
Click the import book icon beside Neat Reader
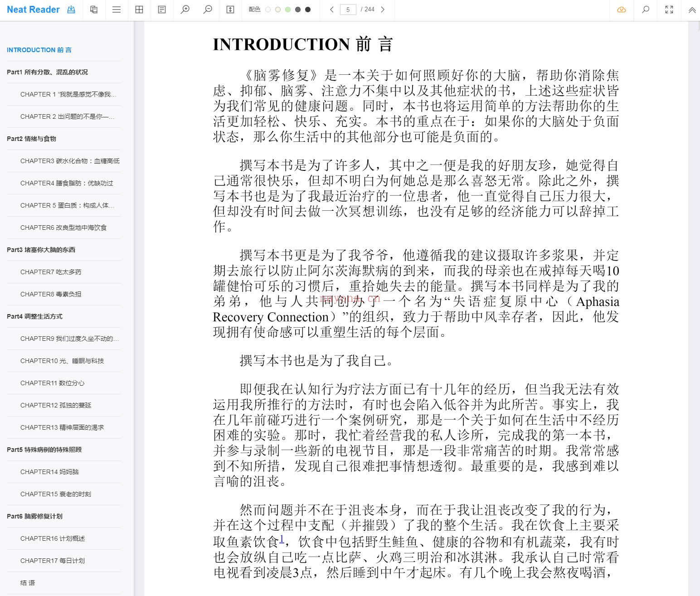[71, 10]
